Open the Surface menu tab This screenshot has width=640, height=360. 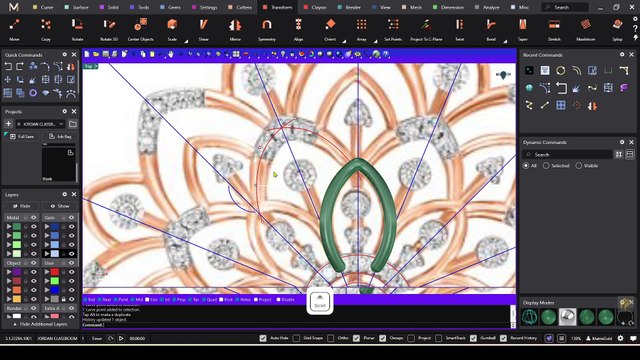pyautogui.click(x=77, y=7)
